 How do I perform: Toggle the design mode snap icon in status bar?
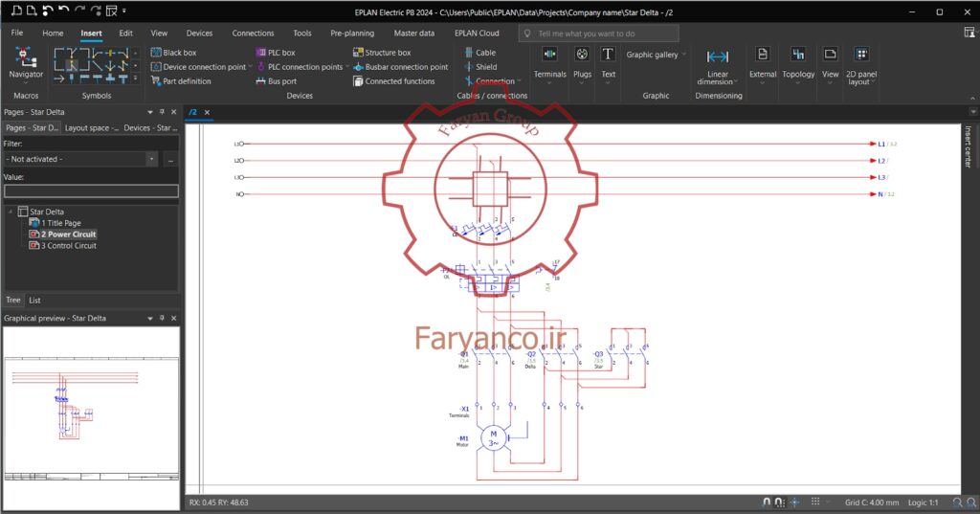click(794, 503)
